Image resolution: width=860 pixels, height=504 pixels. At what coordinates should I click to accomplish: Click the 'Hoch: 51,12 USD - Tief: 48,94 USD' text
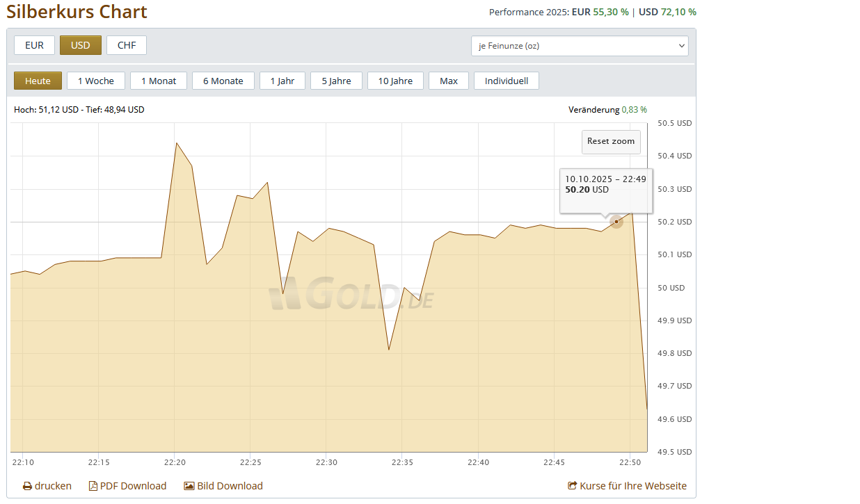tap(79, 110)
